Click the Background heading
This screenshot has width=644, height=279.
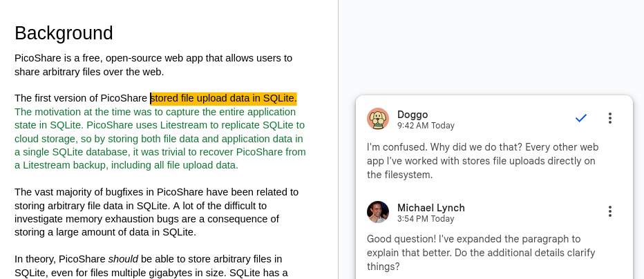click(64, 33)
